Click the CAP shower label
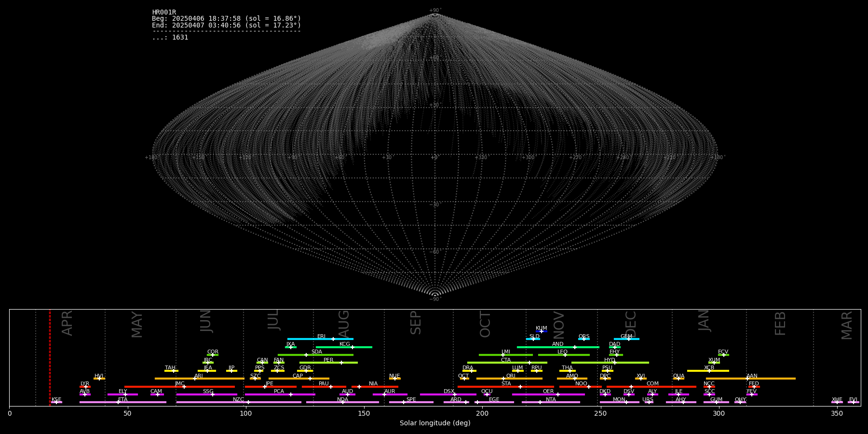This screenshot has height=434, width=868. [x=298, y=376]
